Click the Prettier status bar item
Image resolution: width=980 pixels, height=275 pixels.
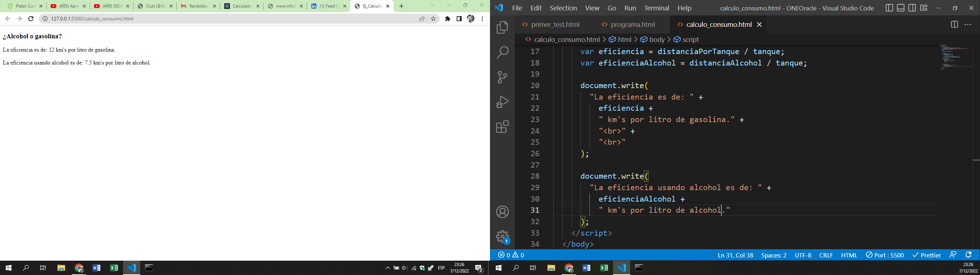(927, 255)
